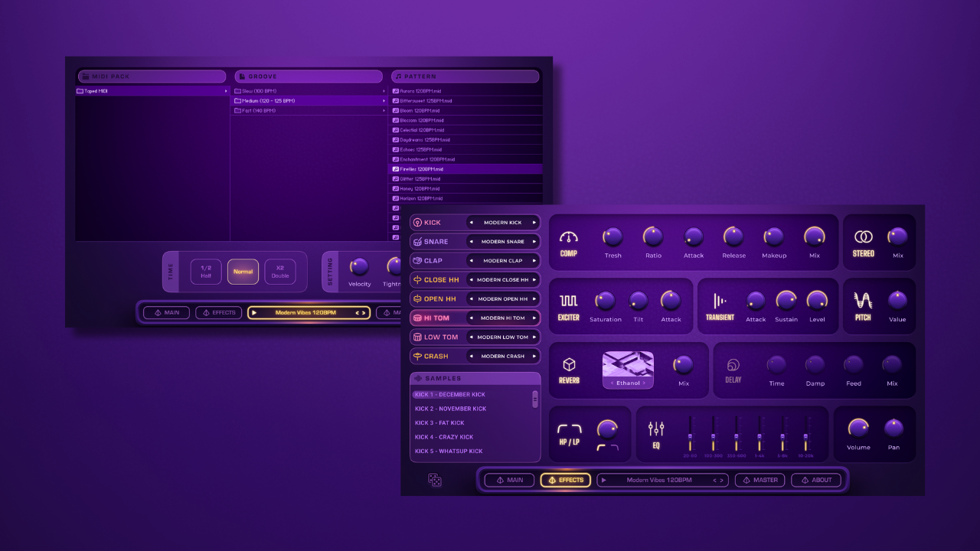Click the COMP compressor gauge icon
The image size is (980, 551).
click(569, 237)
